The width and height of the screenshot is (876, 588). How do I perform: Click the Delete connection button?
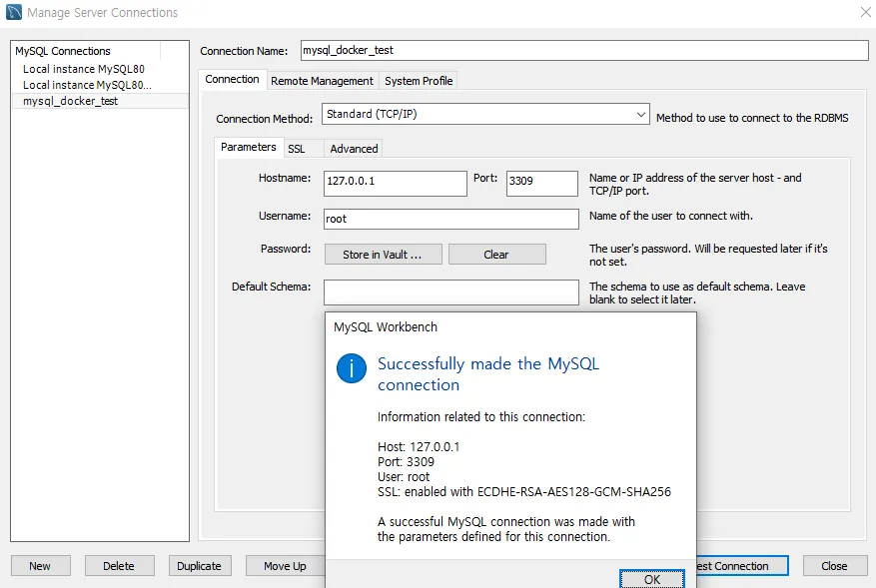click(x=119, y=566)
